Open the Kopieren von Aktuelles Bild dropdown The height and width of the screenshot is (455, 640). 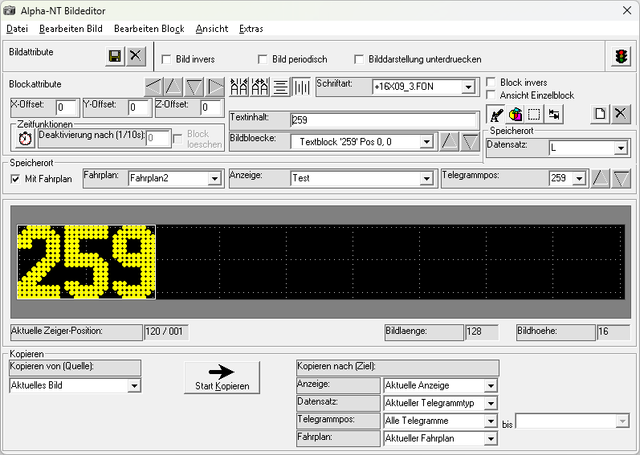134,386
